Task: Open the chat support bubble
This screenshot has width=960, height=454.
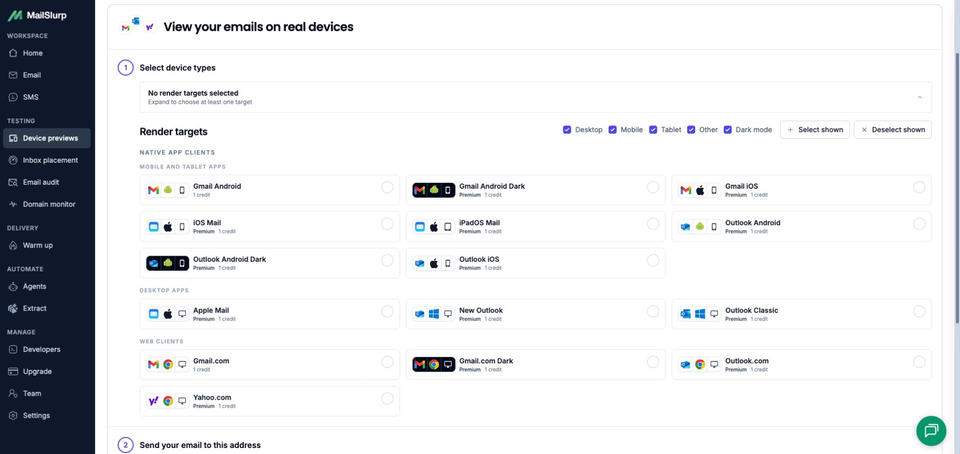Action: [x=931, y=431]
